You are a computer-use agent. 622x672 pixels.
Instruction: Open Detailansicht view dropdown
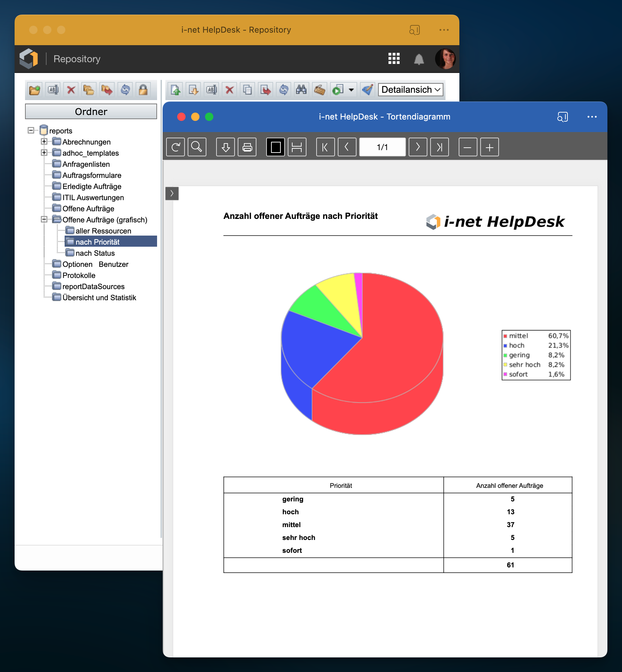click(x=411, y=90)
